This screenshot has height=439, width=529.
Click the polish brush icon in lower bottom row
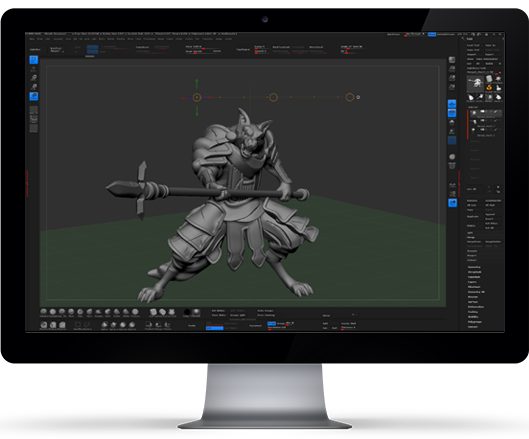pos(105,325)
